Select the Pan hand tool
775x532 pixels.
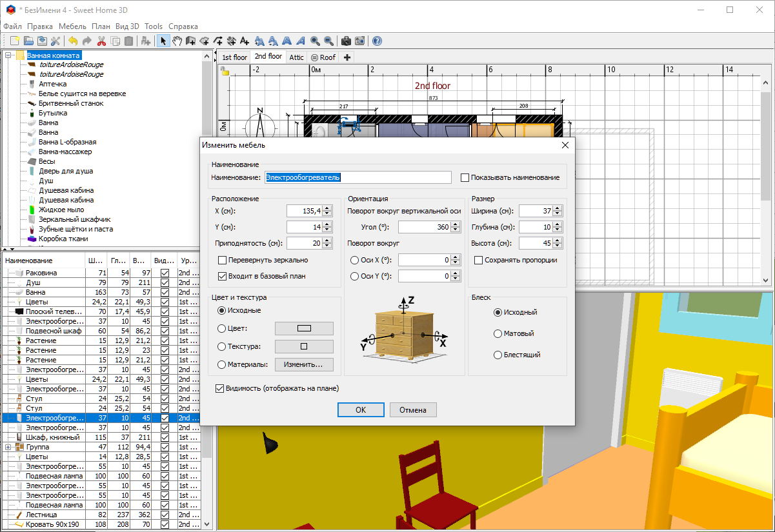pyautogui.click(x=177, y=41)
